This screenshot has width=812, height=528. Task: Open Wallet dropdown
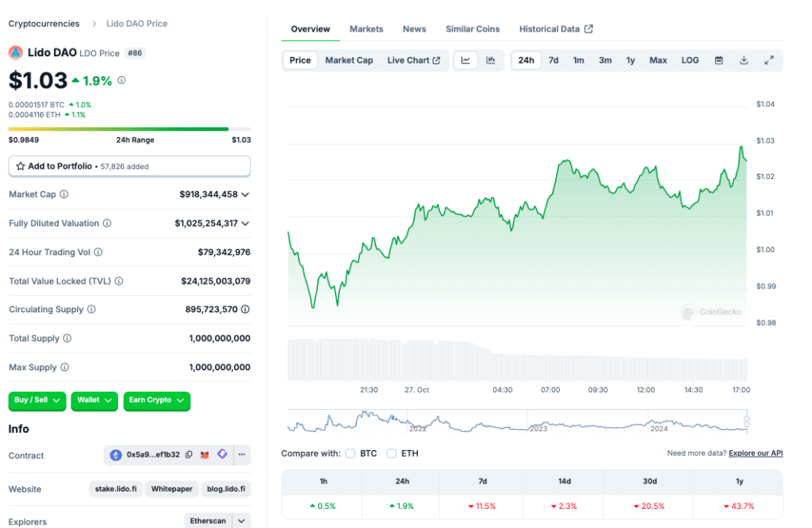coord(94,400)
